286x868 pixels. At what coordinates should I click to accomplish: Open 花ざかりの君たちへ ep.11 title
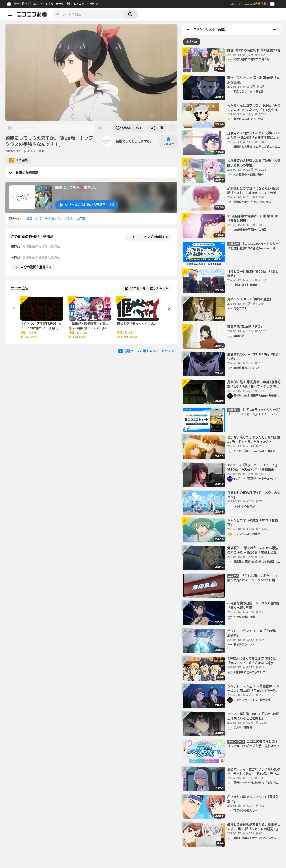click(253, 799)
